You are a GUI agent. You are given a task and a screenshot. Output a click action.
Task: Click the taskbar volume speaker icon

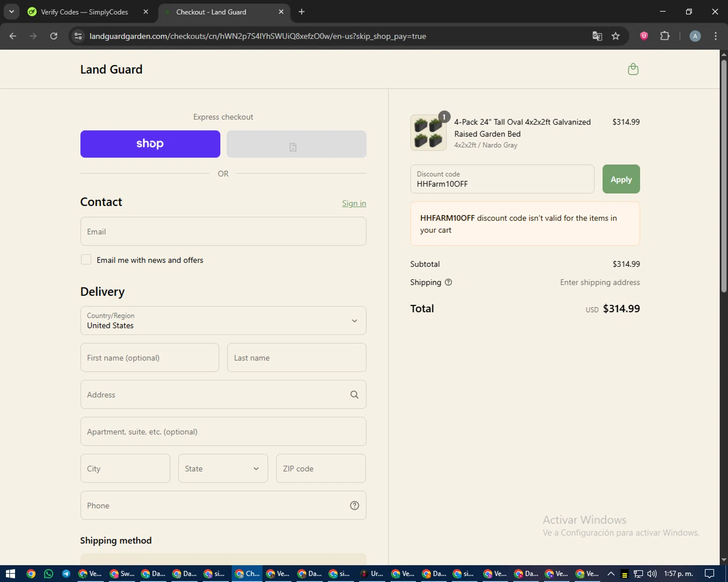pyautogui.click(x=652, y=574)
